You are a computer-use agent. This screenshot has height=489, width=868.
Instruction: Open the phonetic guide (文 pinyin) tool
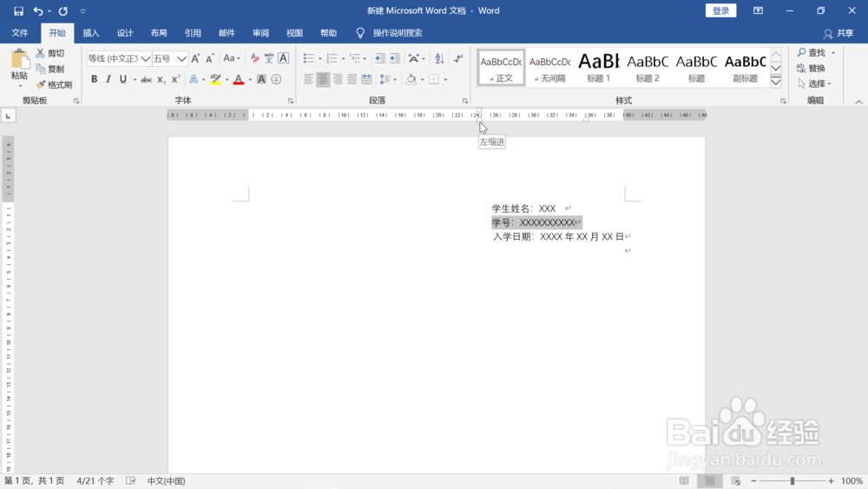(269, 58)
